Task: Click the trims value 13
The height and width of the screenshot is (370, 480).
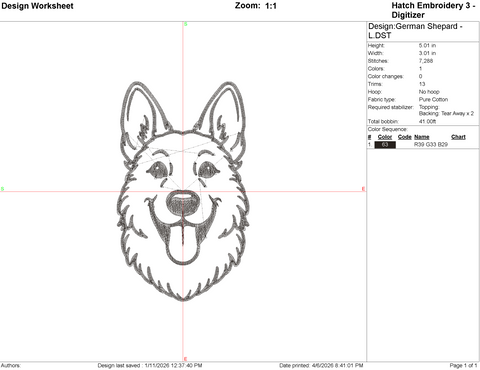Action: [422, 84]
